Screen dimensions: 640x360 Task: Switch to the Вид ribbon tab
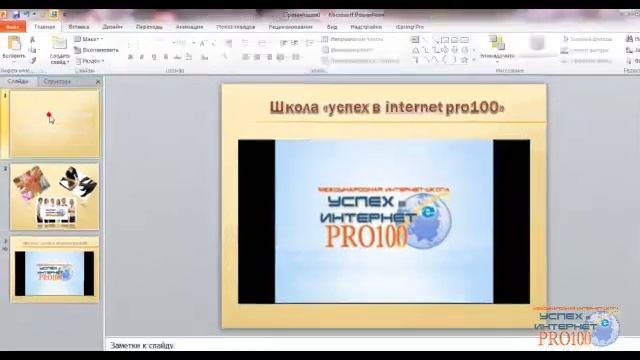pyautogui.click(x=332, y=27)
